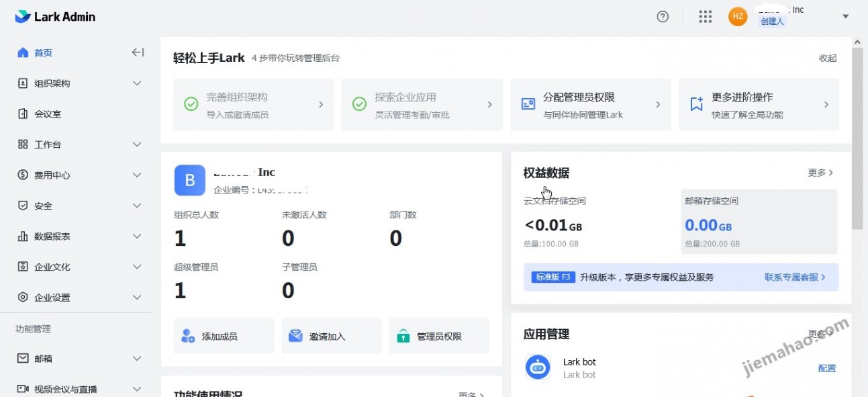
Task: Click the Lark bot app icon
Action: click(x=537, y=367)
